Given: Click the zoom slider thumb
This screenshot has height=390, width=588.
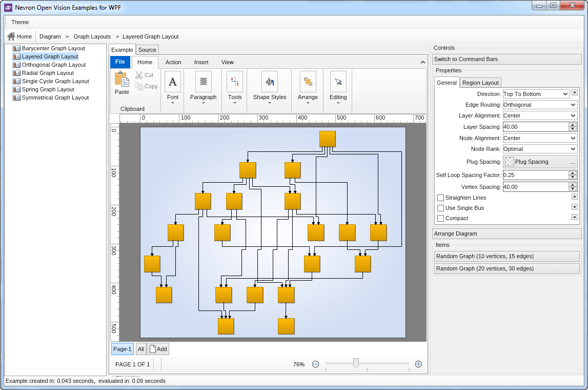Looking at the screenshot, I should point(356,363).
